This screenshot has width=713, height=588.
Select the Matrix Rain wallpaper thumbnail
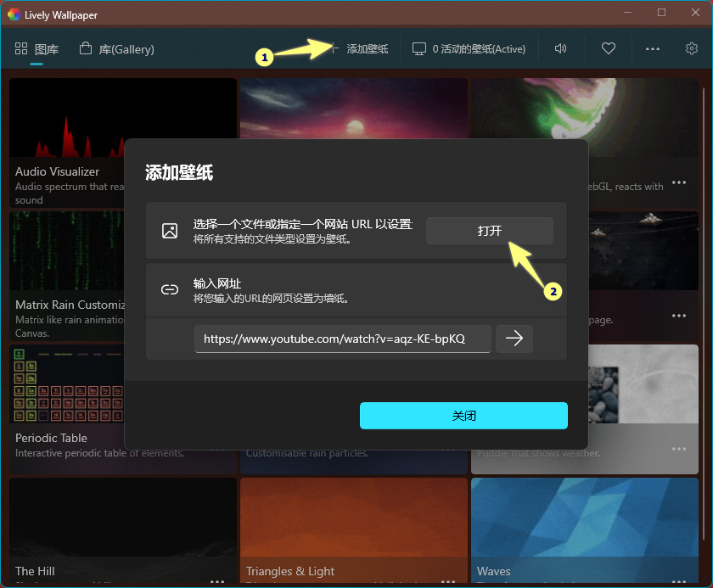(x=67, y=250)
